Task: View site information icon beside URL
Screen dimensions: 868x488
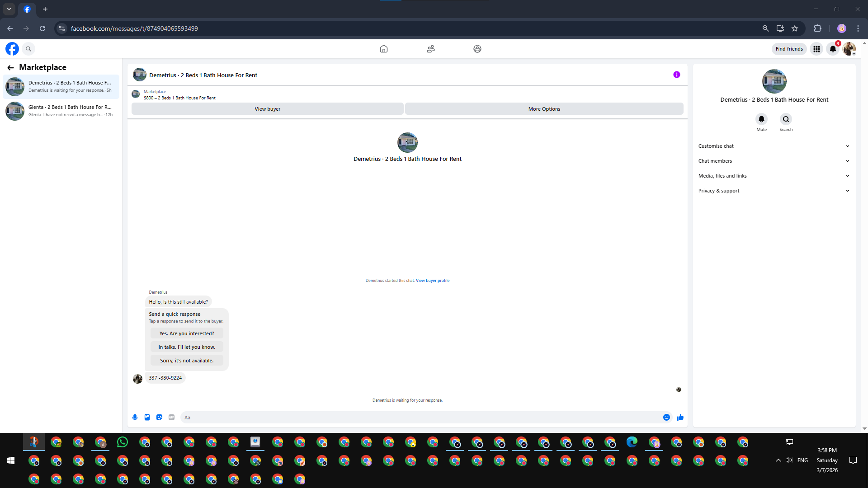Action: (62, 28)
